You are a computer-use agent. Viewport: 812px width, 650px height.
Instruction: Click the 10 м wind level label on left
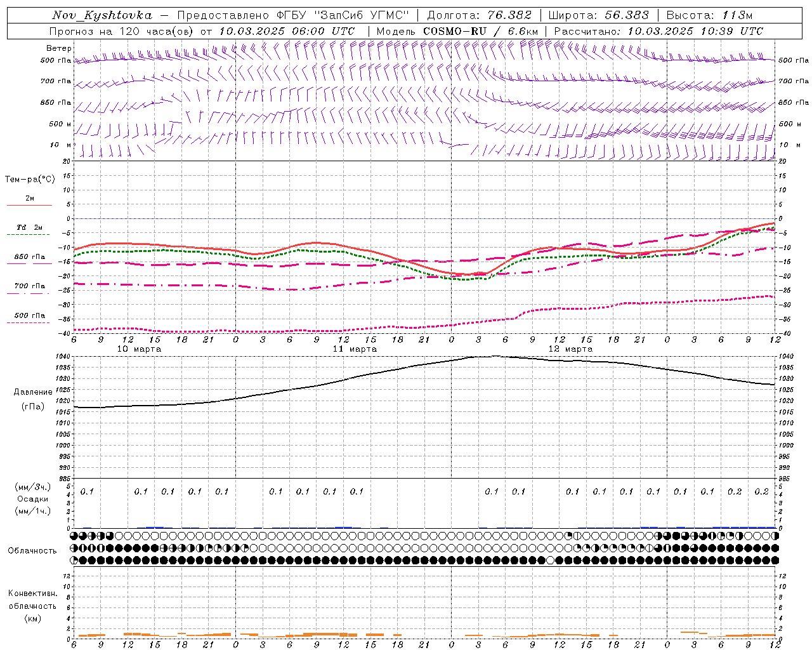click(x=60, y=145)
